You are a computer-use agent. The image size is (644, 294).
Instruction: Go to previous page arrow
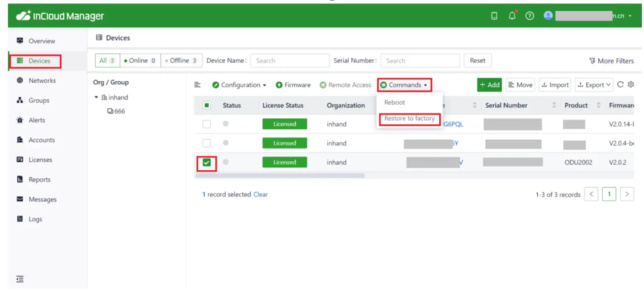click(x=591, y=194)
